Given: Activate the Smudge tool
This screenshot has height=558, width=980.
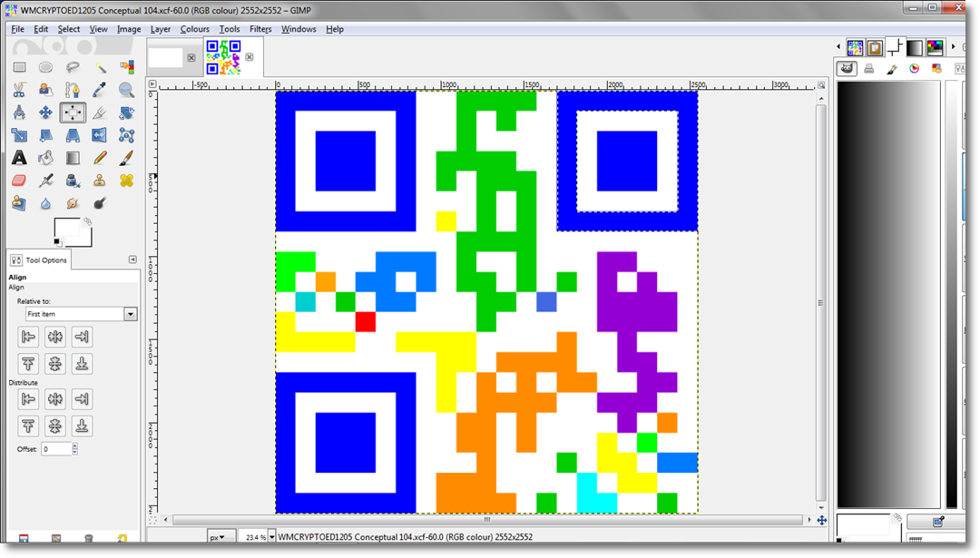Looking at the screenshot, I should [x=73, y=203].
